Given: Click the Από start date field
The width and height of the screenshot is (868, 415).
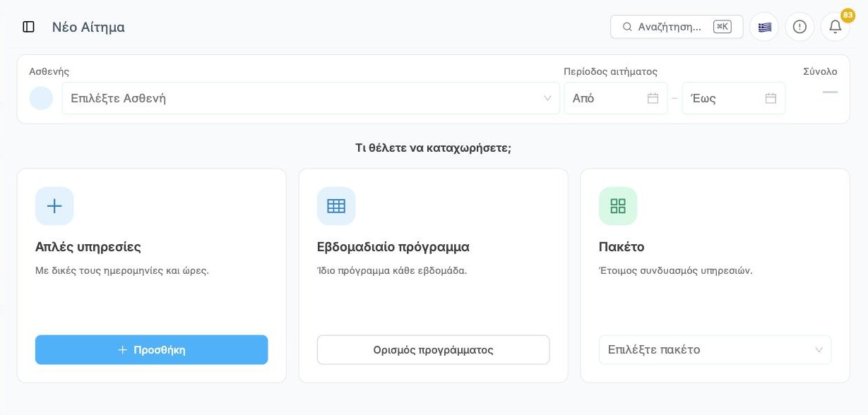Looking at the screenshot, I should 616,98.
